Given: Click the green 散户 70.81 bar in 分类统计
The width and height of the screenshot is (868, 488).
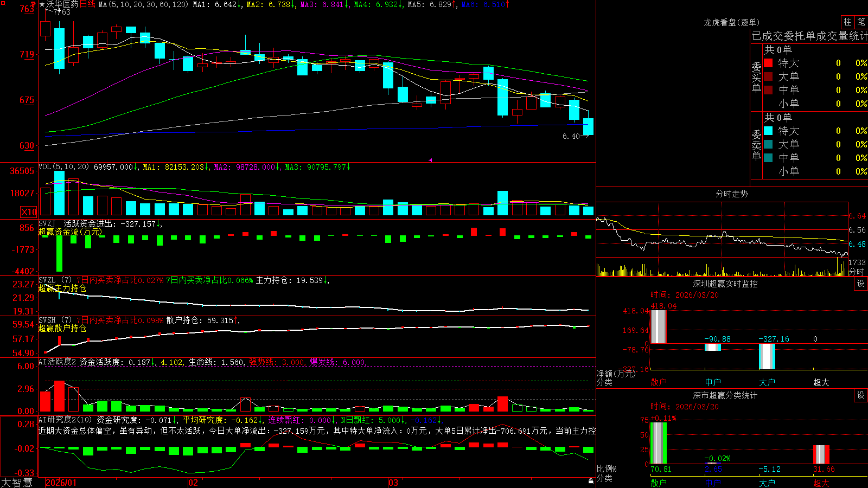Looking at the screenshot, I should pos(659,443).
